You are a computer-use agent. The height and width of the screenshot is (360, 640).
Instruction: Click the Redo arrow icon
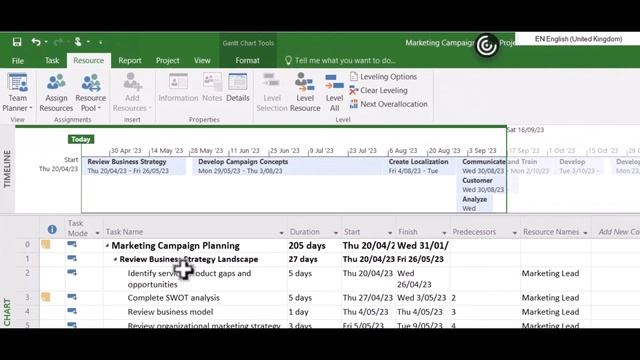tap(58, 42)
